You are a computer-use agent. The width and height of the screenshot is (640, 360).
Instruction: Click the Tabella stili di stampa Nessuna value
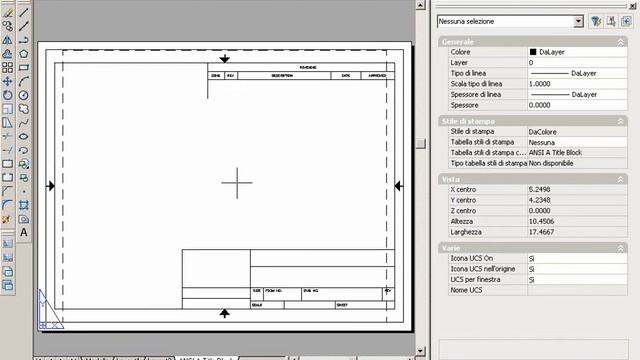click(x=577, y=142)
